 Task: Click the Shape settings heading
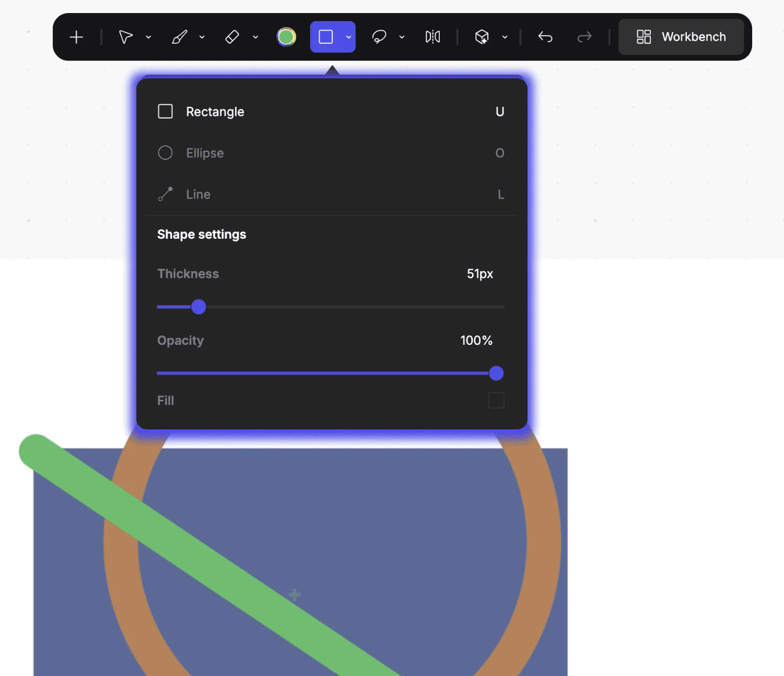[202, 235]
